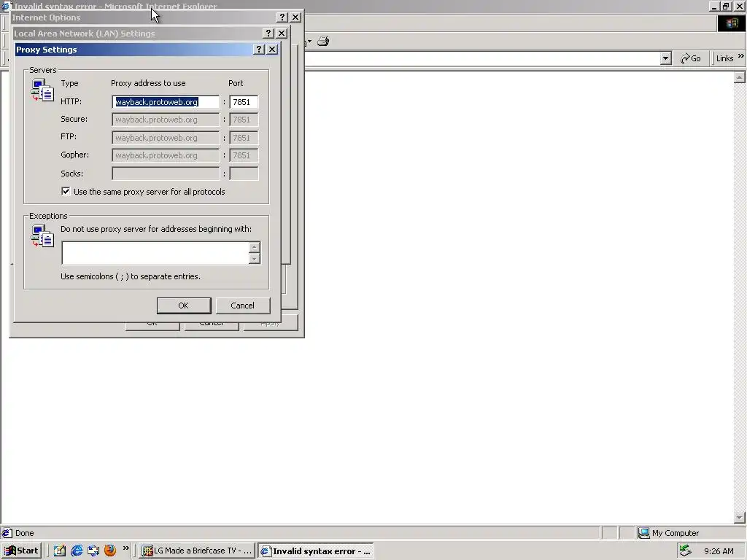Click the FTP proxy address field
This screenshot has height=560, width=747.
pos(166,138)
